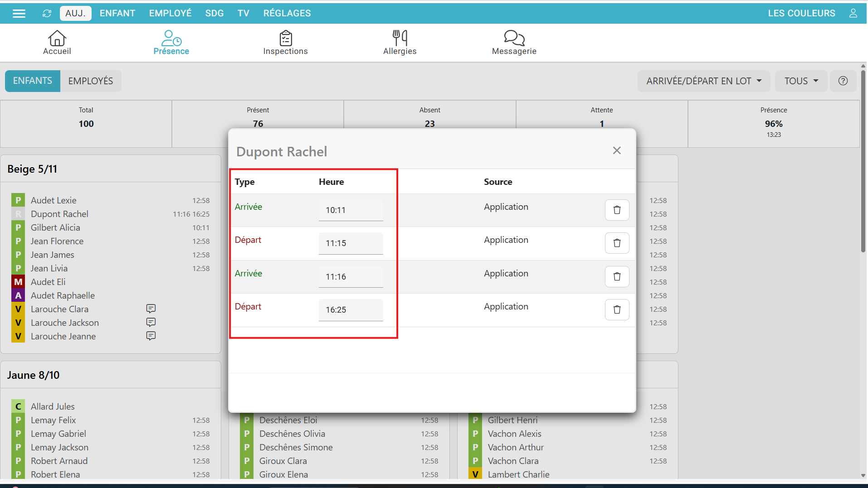Open the EMPLOYÉ top menu
The image size is (868, 488).
coord(170,13)
